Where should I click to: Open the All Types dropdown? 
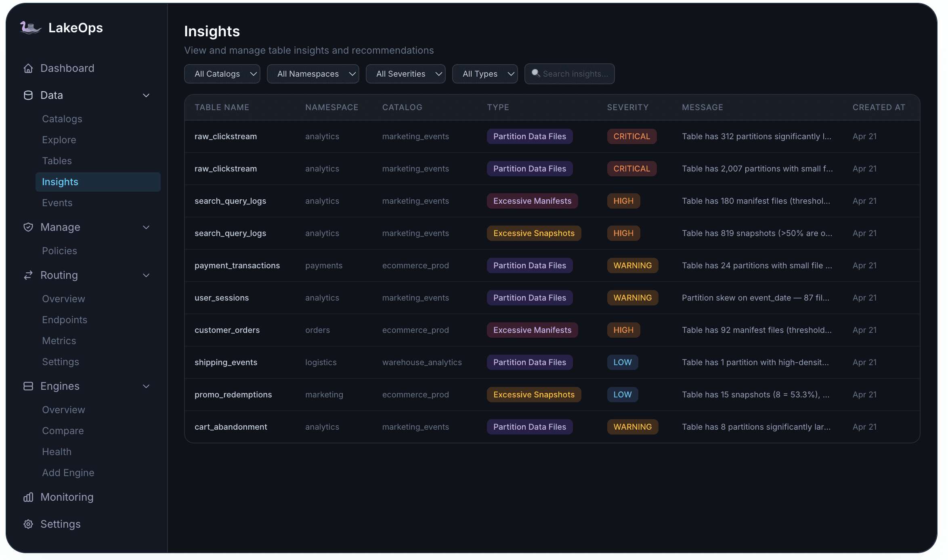coord(485,74)
